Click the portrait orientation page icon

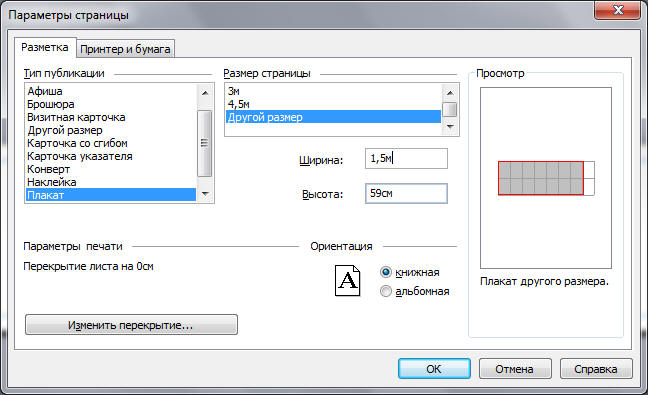[347, 281]
